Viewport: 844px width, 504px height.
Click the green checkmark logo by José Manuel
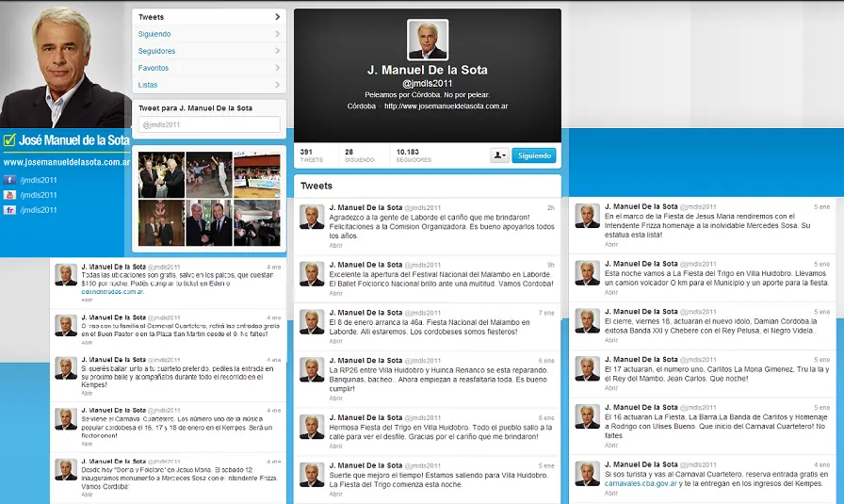(x=9, y=140)
